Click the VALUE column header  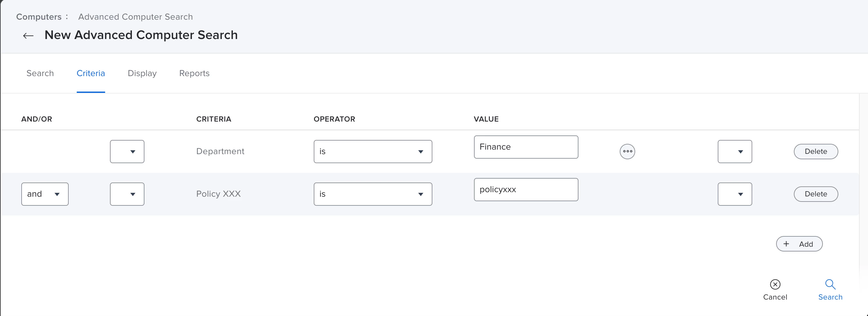click(486, 119)
